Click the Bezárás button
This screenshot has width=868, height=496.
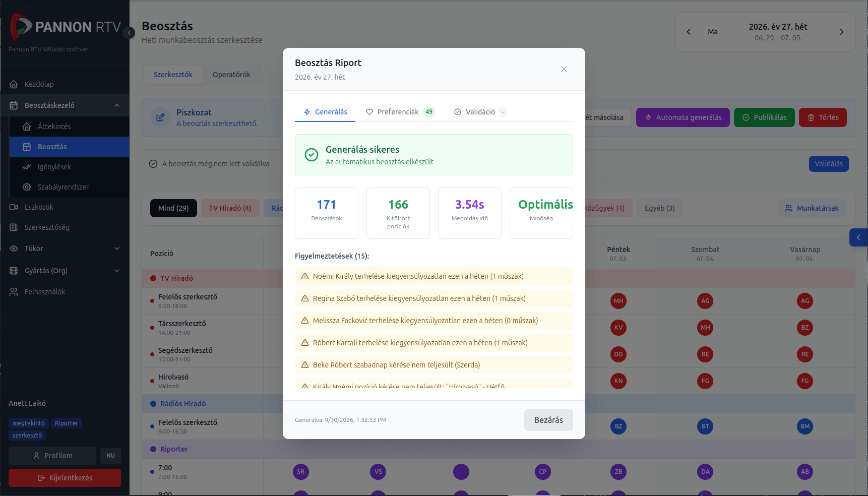(x=548, y=420)
